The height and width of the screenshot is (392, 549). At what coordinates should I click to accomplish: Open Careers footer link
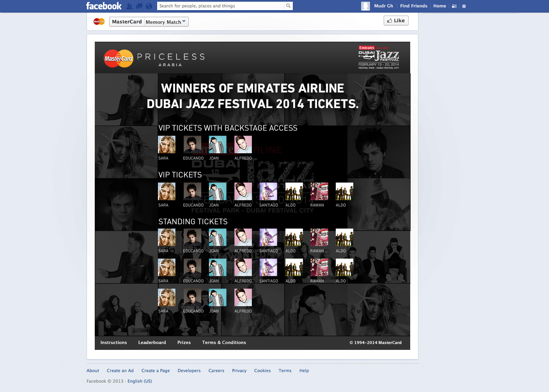[216, 371]
